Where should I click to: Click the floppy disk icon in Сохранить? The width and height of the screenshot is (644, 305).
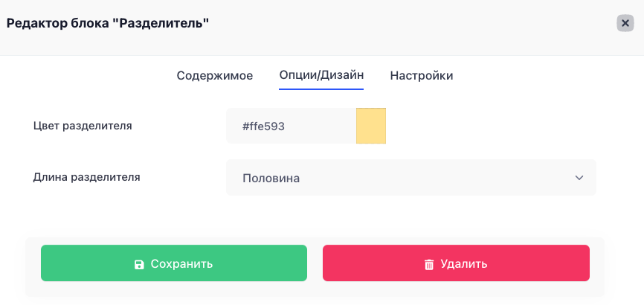coord(139,264)
